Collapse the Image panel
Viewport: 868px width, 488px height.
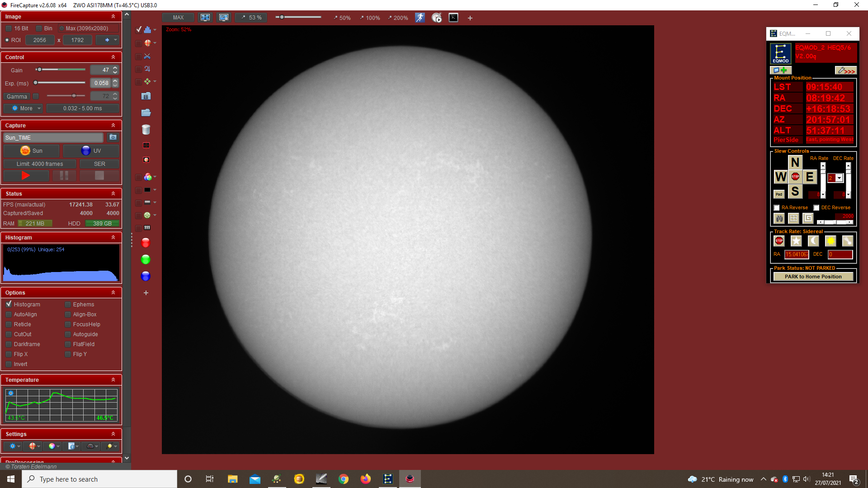pos(113,17)
